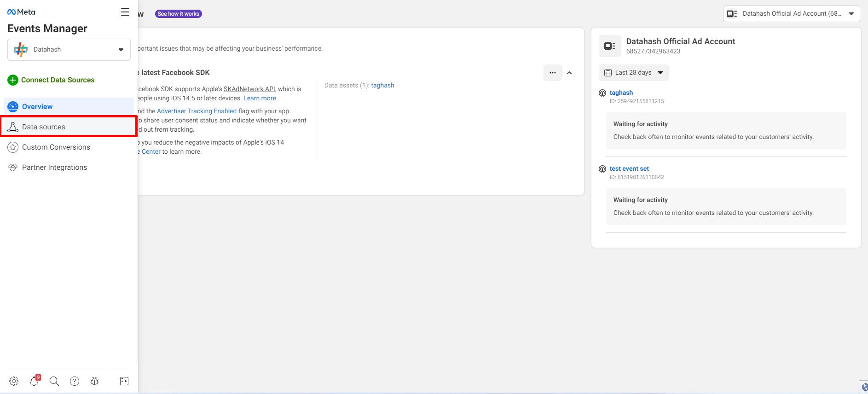Click the ad account icon in top selector
The width and height of the screenshot is (868, 394).
click(732, 14)
